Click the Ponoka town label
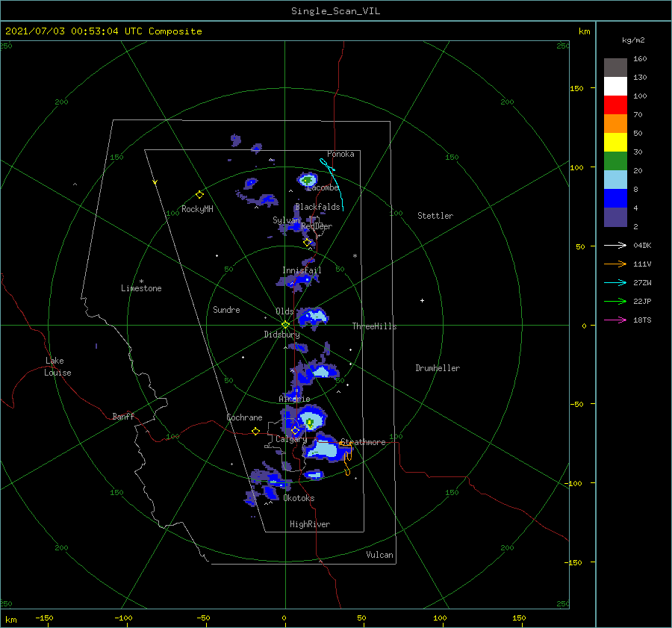 340,154
